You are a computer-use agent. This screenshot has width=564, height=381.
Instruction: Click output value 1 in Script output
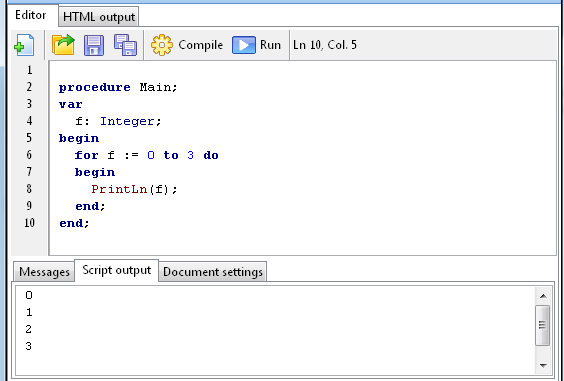tap(29, 312)
